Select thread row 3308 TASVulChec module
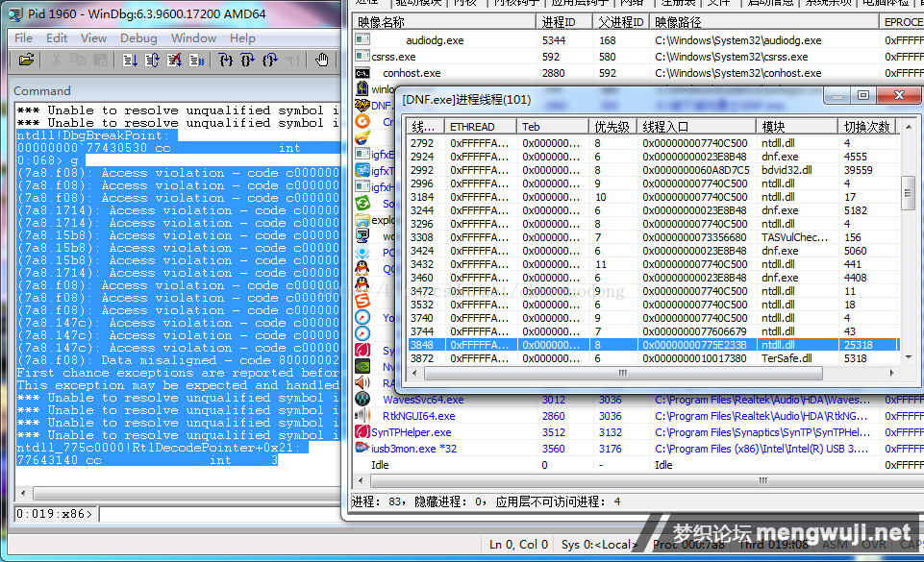Screen dimensions: 924x562 [653, 237]
